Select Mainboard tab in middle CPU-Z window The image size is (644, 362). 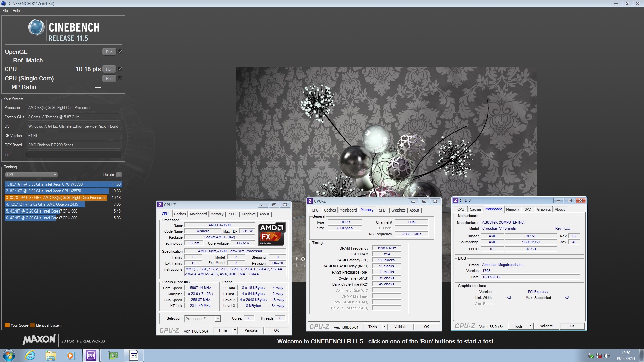[348, 210]
